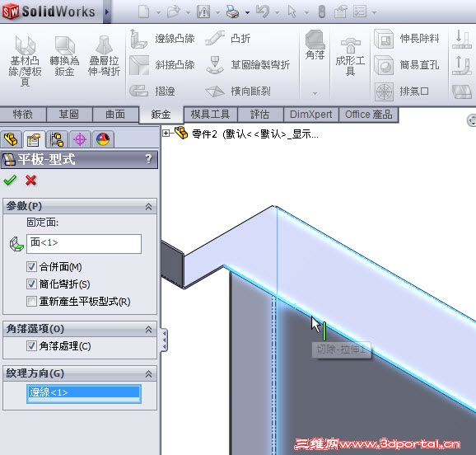
Task: Click the New document icon
Action: point(143,12)
